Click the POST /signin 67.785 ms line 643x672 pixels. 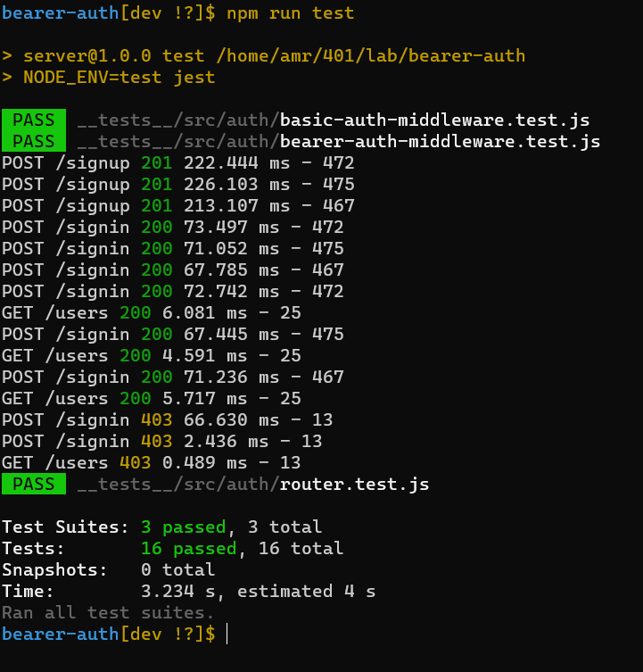[173, 270]
